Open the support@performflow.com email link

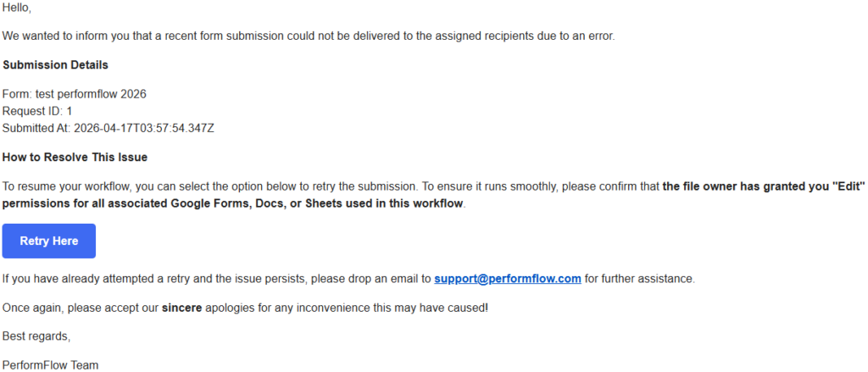(507, 279)
